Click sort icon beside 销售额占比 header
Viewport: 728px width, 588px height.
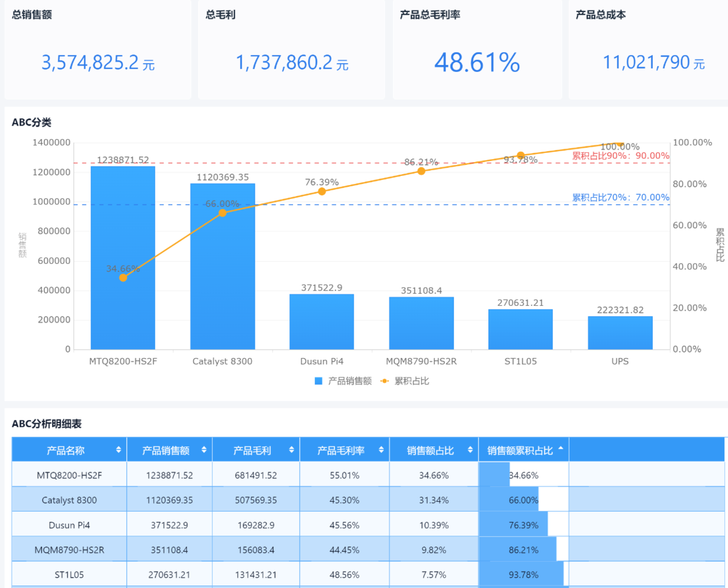[470, 450]
